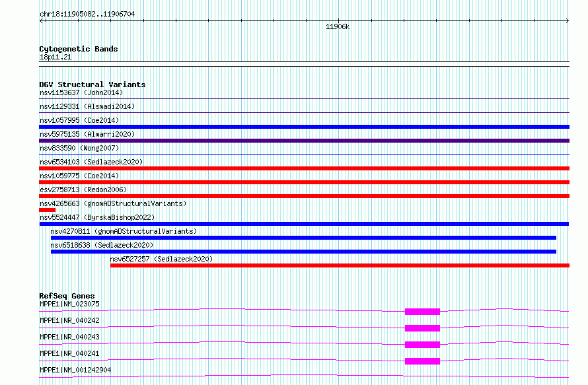Image resolution: width=588 pixels, height=385 pixels.
Task: Click the 18p11.21 band label
Action: (x=55, y=57)
